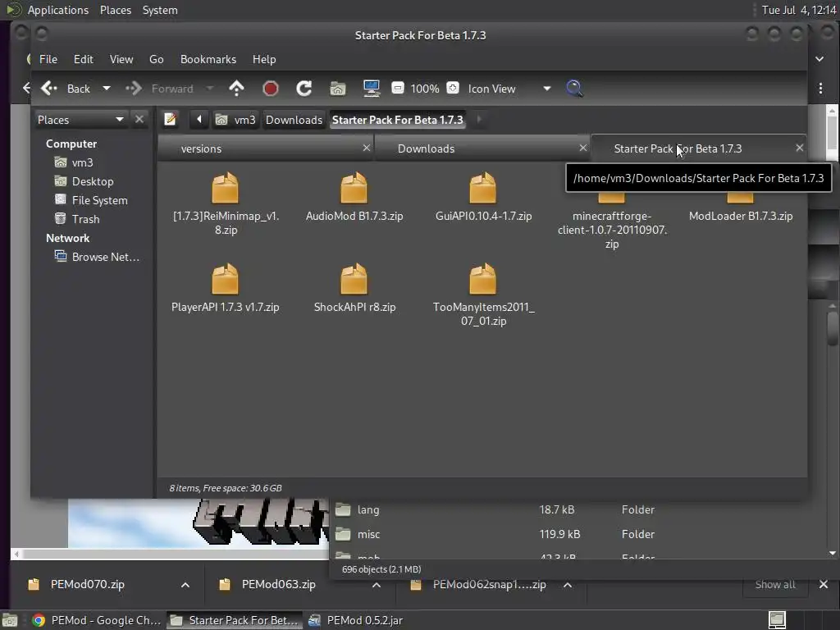This screenshot has height=630, width=840.
Task: Close the Starter Pack For Beta 1.7.3 tab
Action: click(x=799, y=148)
